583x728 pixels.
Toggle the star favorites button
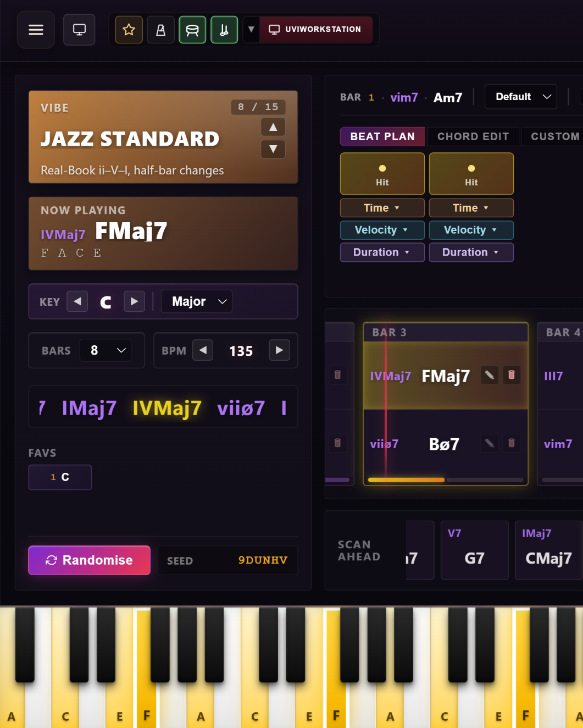[129, 30]
